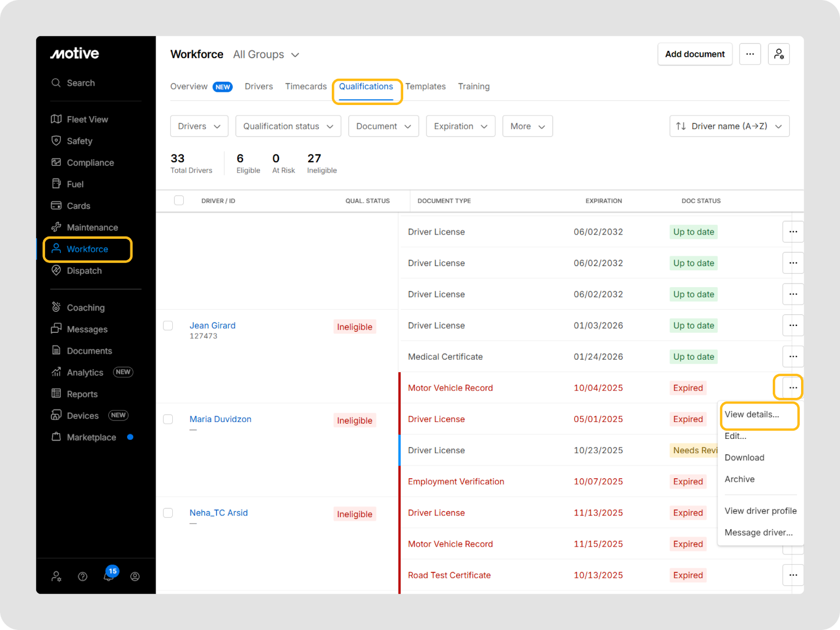The image size is (840, 630).
Task: Toggle the select-all drivers header checkbox
Action: (x=179, y=201)
